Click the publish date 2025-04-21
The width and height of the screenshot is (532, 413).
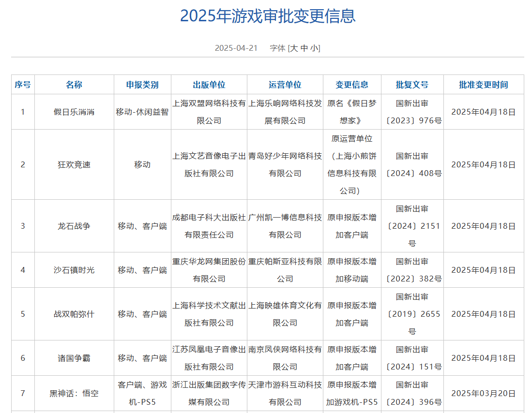pyautogui.click(x=236, y=48)
